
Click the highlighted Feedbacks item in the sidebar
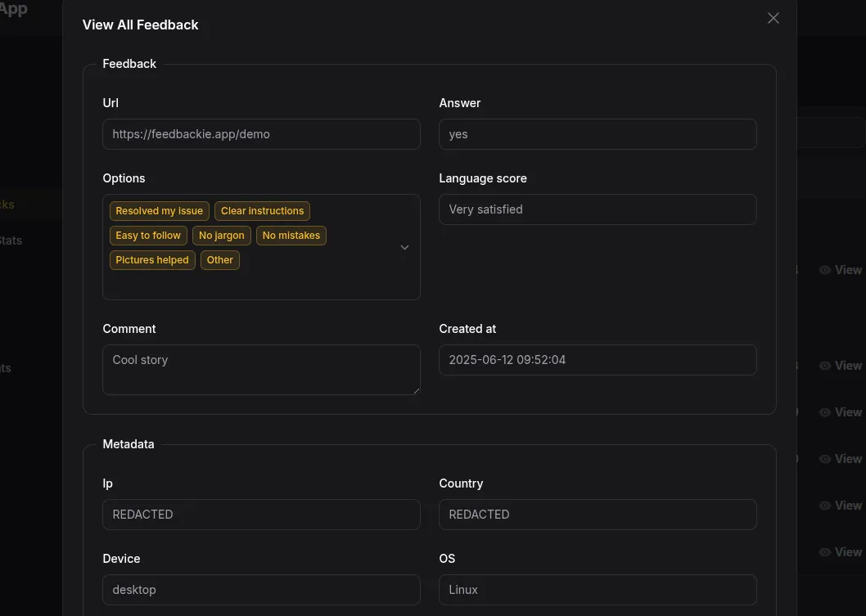point(6,204)
